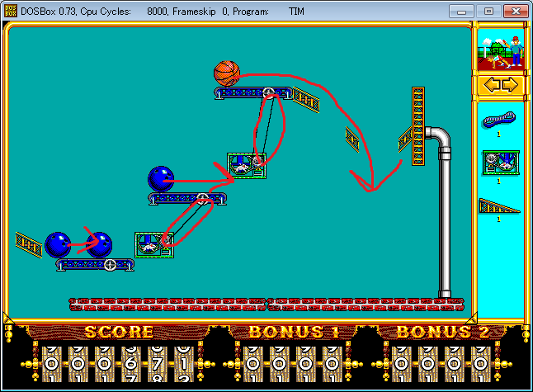Select the conveyor belt under the basketball
This screenshot has width=533, height=392.
click(253, 92)
